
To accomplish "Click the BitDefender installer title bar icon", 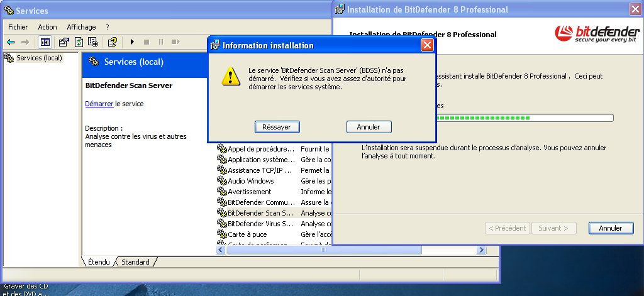I will click(340, 9).
